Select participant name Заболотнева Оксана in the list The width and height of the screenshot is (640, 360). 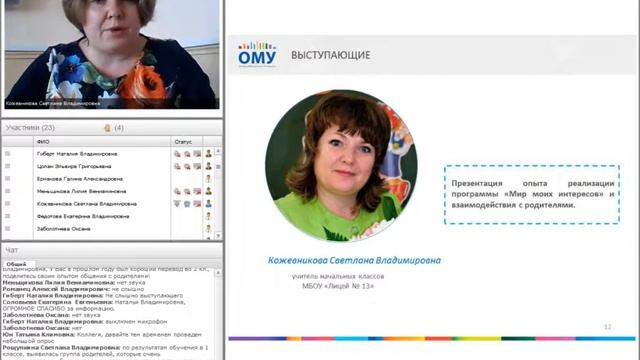coord(63,229)
